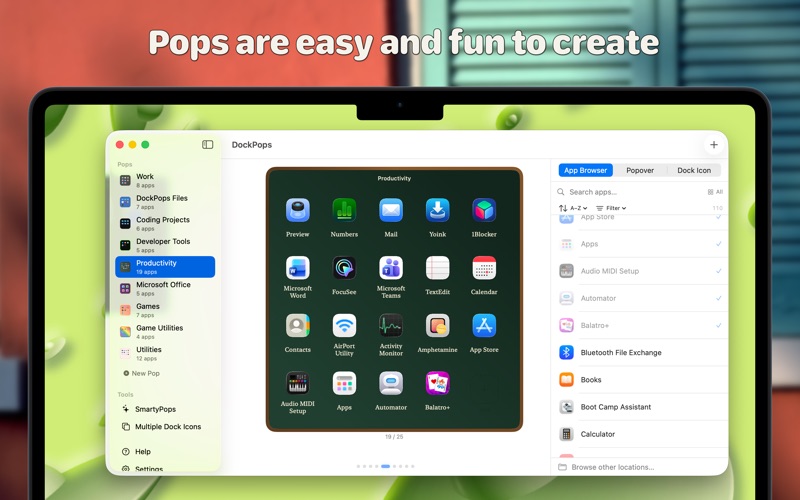
Task: Switch to the Popover tab
Action: click(640, 170)
